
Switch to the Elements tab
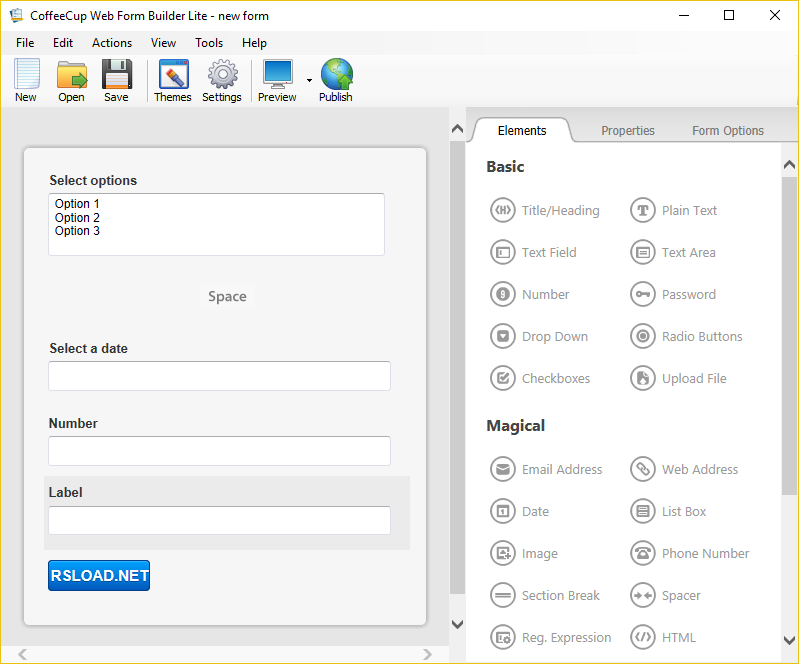pos(522,130)
